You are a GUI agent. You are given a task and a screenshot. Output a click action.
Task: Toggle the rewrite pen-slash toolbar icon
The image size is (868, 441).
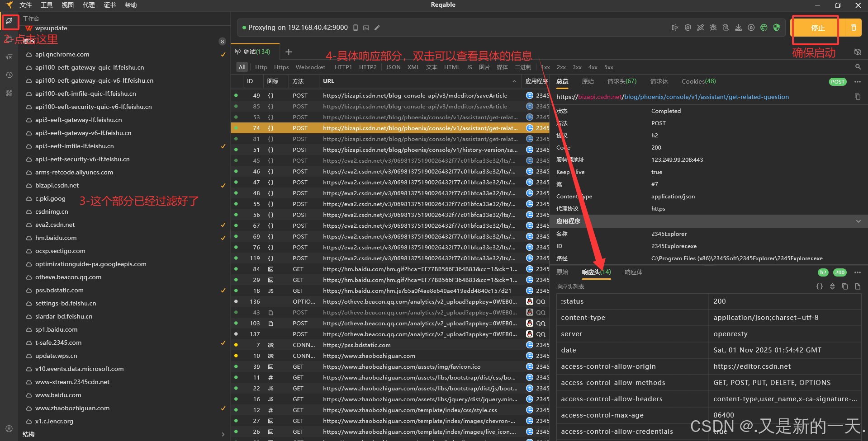(x=700, y=28)
